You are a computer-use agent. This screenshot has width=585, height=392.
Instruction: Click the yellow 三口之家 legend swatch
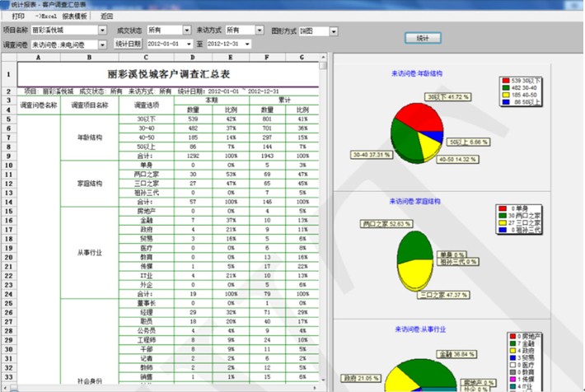(503, 222)
